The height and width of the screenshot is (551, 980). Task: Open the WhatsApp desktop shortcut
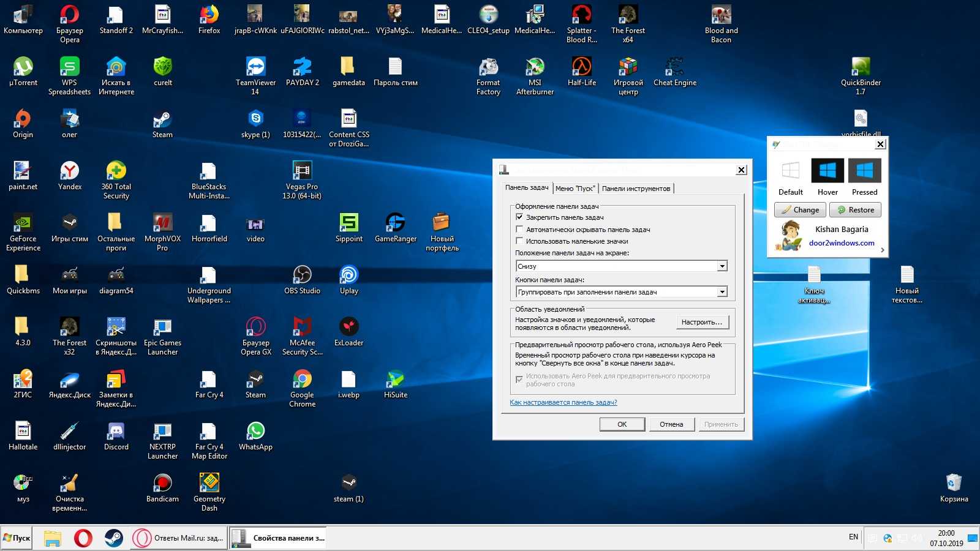[x=255, y=436]
